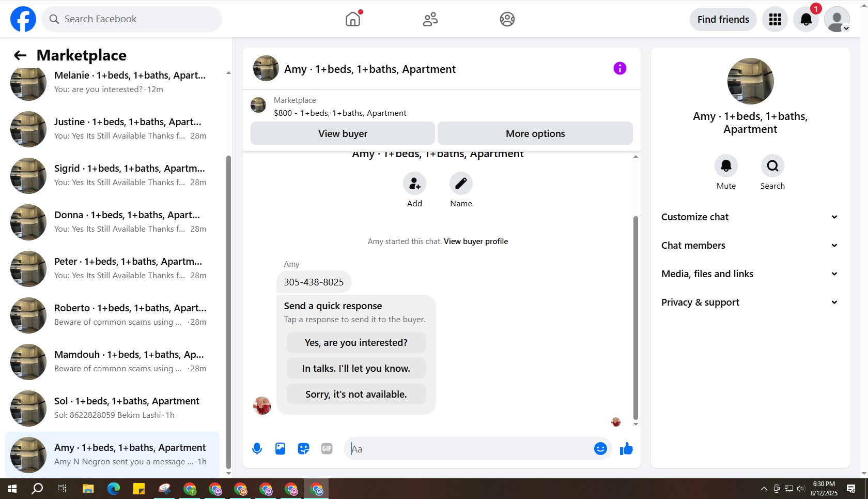Click the View buyer button
The image size is (868, 499).
coord(343,133)
